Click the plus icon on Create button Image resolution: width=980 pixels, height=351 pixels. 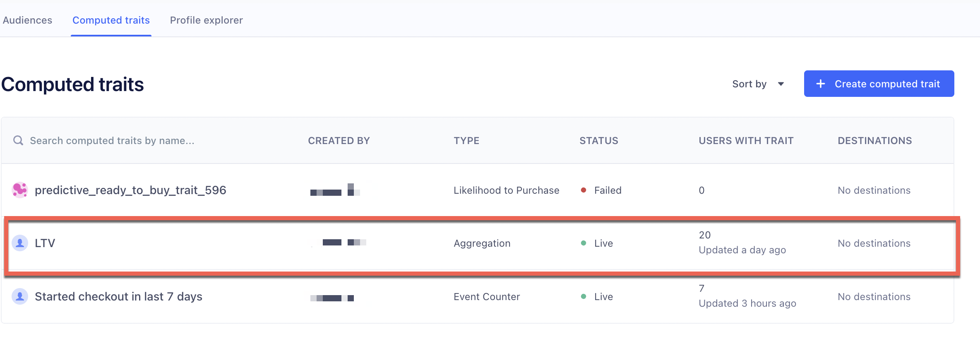820,84
